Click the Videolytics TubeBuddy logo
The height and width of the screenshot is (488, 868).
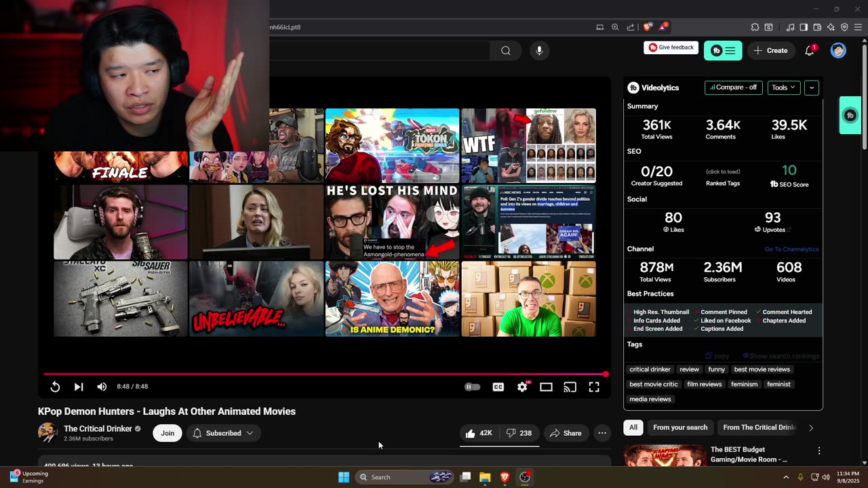point(633,87)
